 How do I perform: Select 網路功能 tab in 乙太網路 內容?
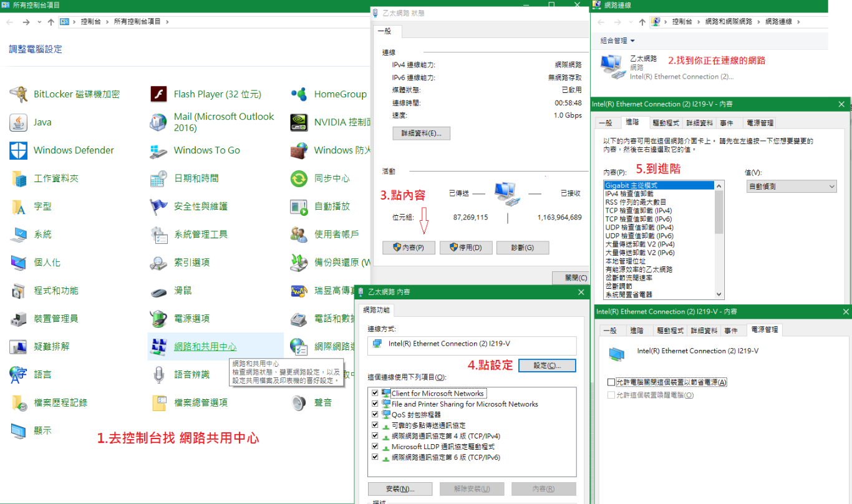coord(377,309)
